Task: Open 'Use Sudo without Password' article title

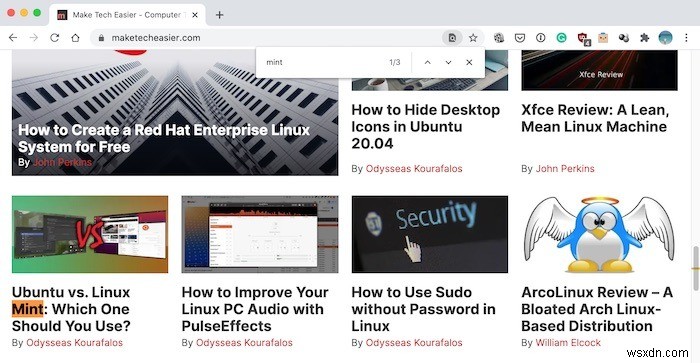Action: [423, 309]
